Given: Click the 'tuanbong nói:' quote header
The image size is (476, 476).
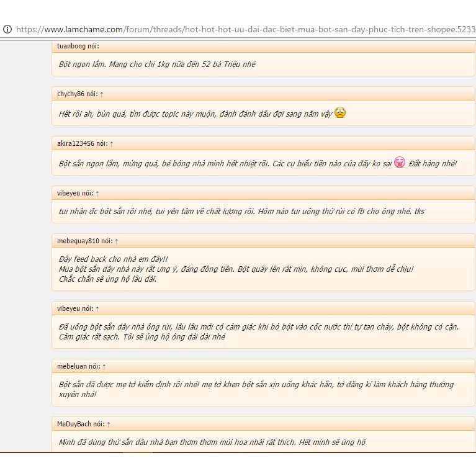Looking at the screenshot, I should pos(78,46).
